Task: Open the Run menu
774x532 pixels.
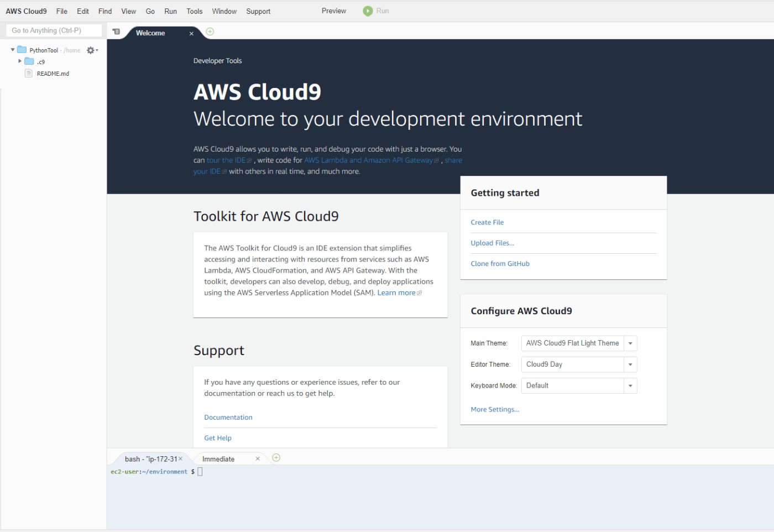Action: pyautogui.click(x=171, y=11)
